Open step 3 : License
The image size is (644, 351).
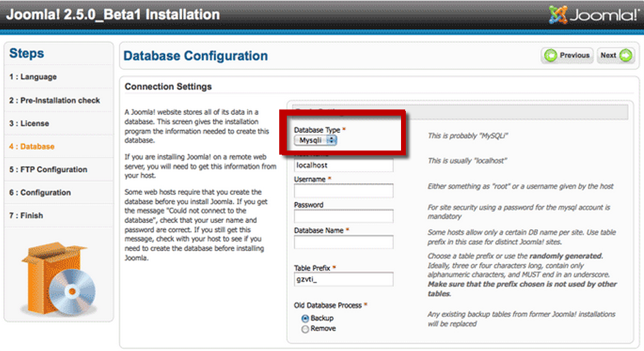click(29, 124)
